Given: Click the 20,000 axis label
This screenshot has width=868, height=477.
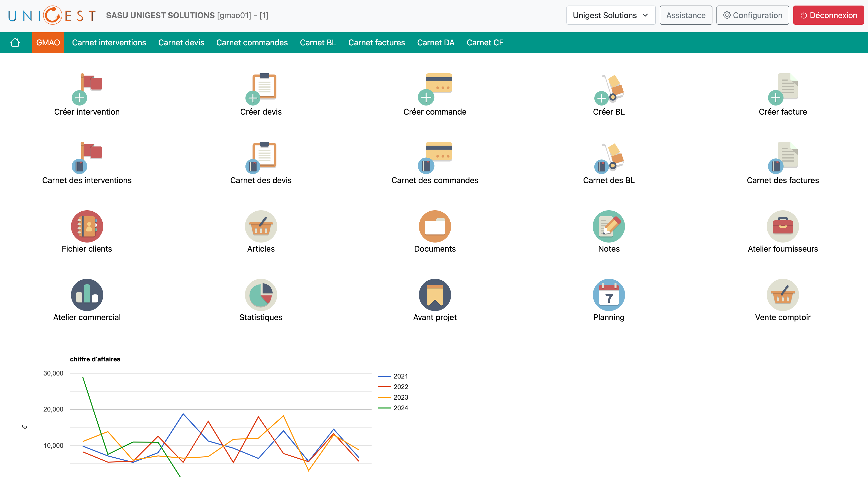Looking at the screenshot, I should (53, 409).
